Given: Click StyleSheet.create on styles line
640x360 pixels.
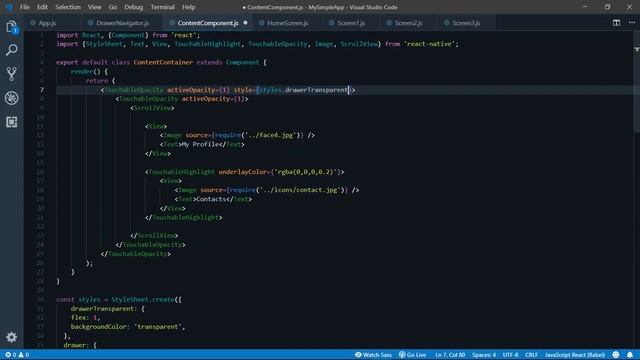Looking at the screenshot, I should point(143,300).
